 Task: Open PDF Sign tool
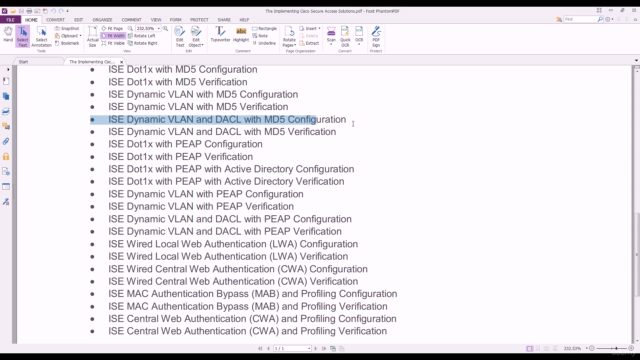point(376,36)
